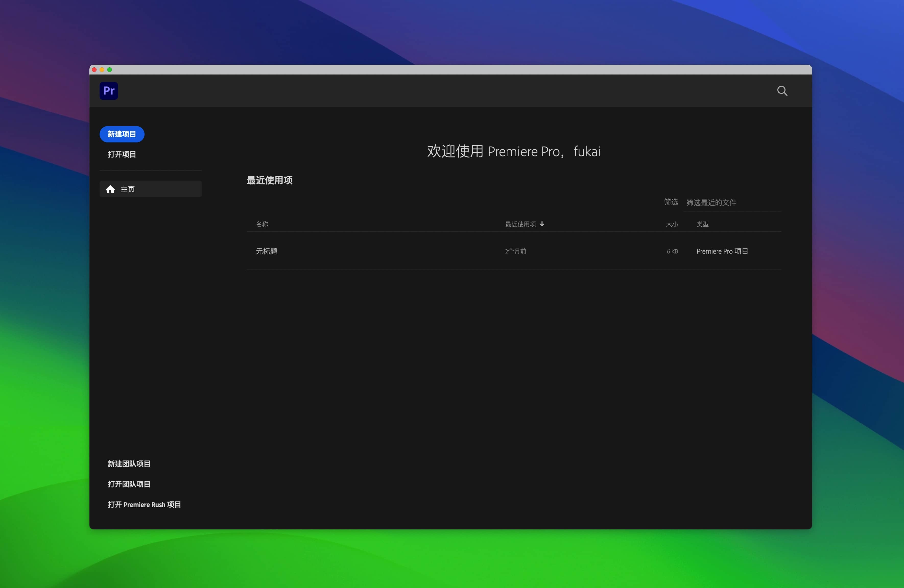Viewport: 904px width, 588px height.
Task: Open the recent project 无标题
Action: [x=266, y=251]
